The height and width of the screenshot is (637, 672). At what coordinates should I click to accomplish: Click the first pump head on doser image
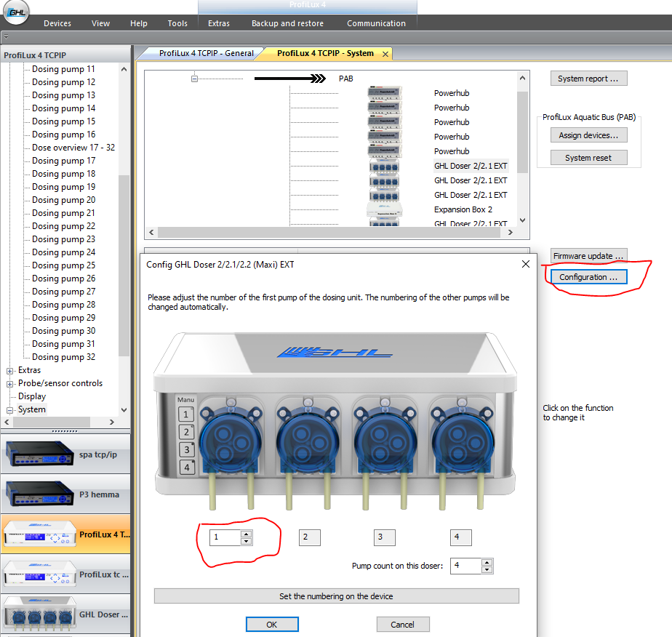click(231, 441)
